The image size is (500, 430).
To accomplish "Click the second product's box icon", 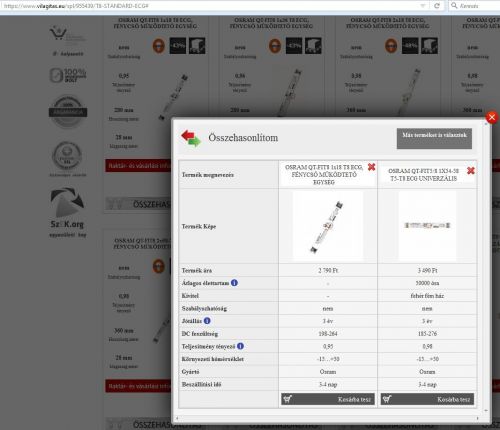I will [x=313, y=46].
